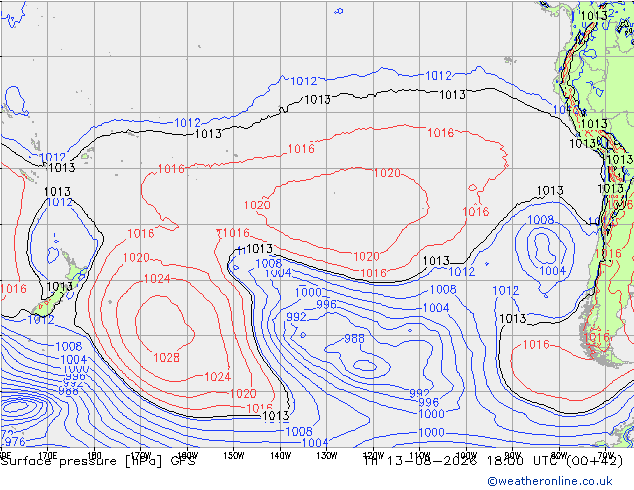Open the weatheronline.co.uk copyright link

tap(550, 481)
